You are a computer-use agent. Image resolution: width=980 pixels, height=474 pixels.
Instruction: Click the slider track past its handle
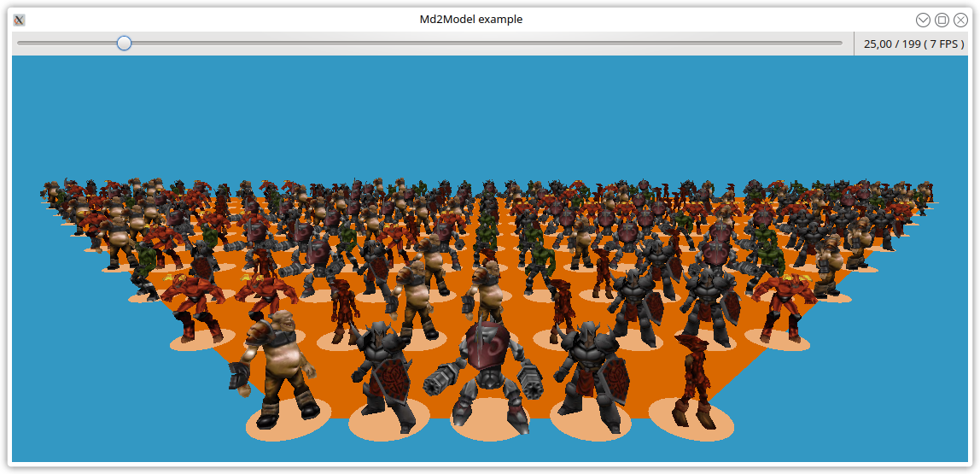487,44
